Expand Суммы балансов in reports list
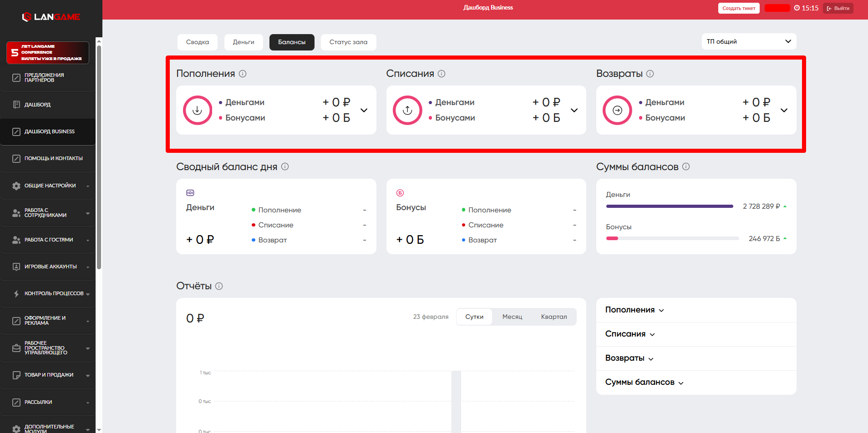The image size is (868, 433). click(644, 382)
